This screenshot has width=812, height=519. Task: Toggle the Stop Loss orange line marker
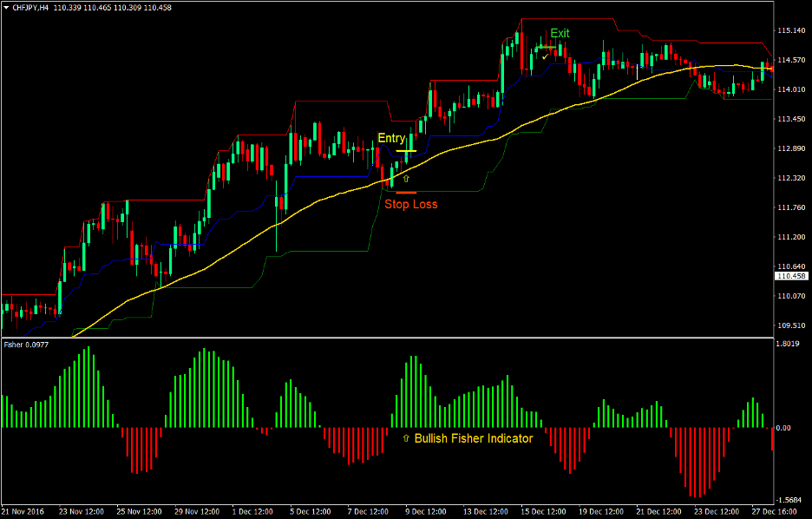(406, 193)
